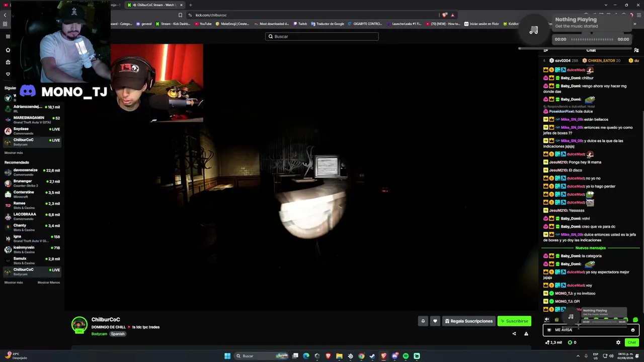Screen dimensions: 644x362
Task: Click the Suscribirse button
Action: tap(514, 321)
